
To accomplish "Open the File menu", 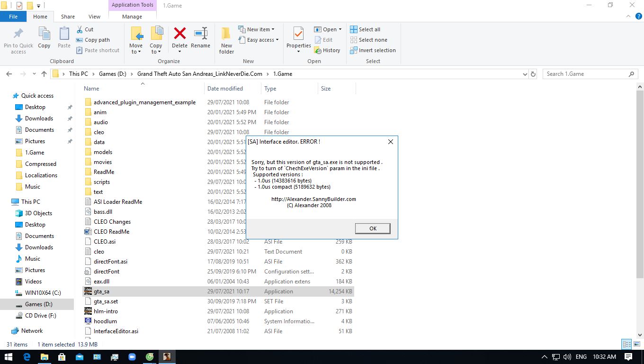I will point(13,16).
